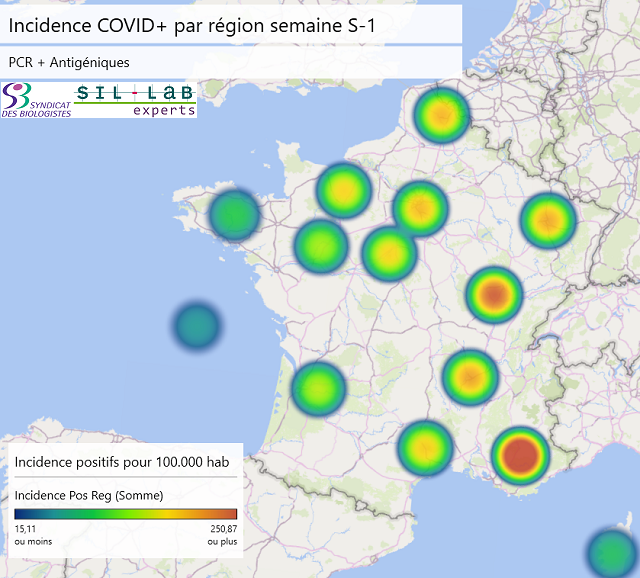
Task: Select the Île-de-France bubble near Paris
Action: (x=420, y=209)
